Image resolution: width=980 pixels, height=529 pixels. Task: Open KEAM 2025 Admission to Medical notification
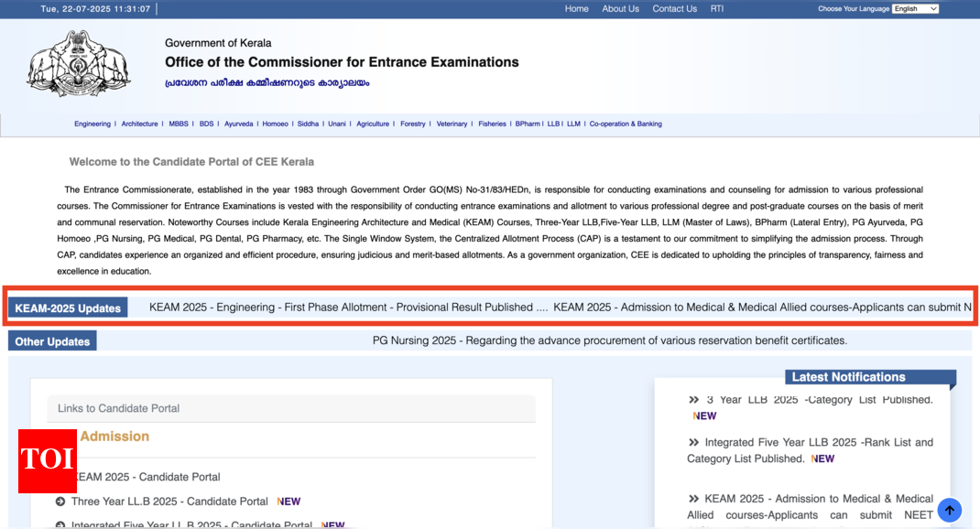click(810, 507)
